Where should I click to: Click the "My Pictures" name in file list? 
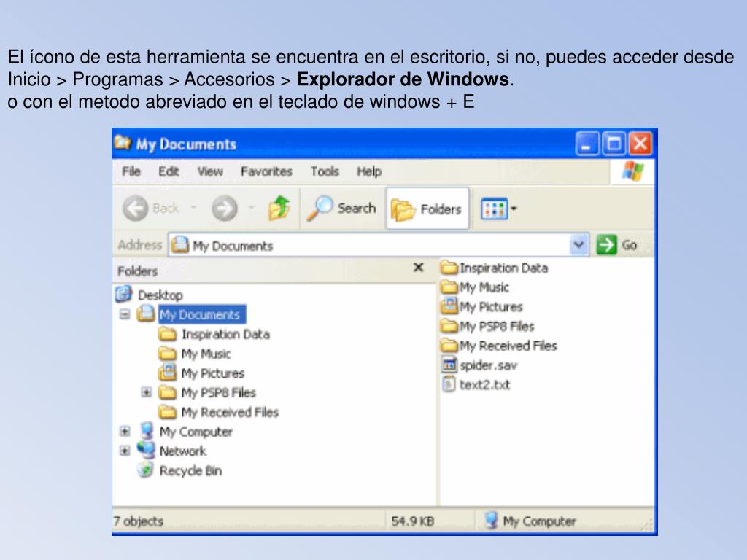(491, 307)
